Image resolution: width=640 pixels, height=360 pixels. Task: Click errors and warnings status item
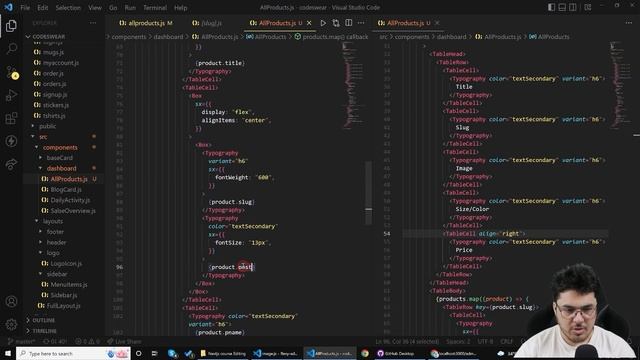click(87, 341)
